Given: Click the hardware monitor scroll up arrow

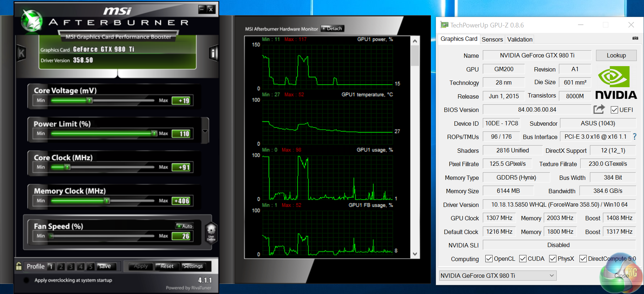Looking at the screenshot, I should coord(415,41).
